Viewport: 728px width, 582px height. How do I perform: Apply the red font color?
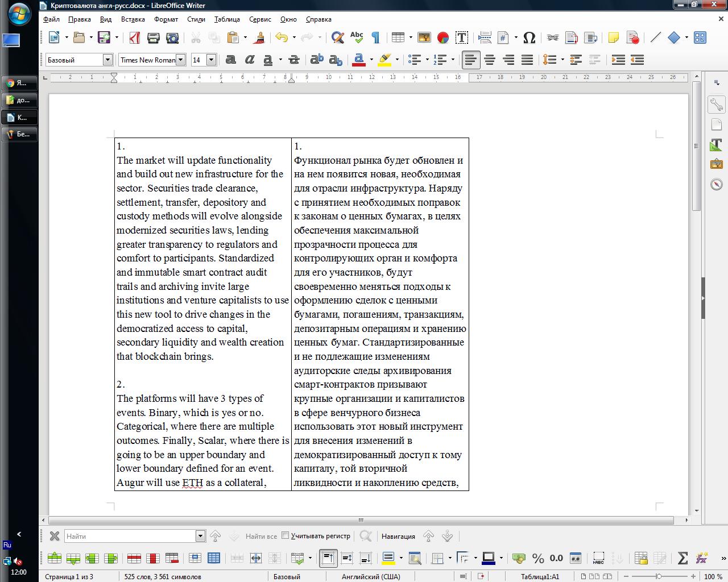tap(359, 60)
